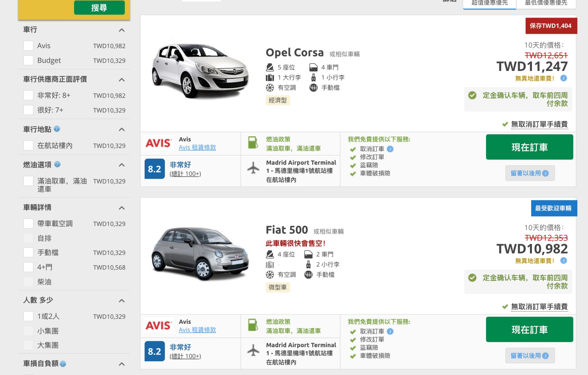This screenshot has width=588, height=375.
Task: Enable the 非常好: 8+ rating filter
Action: (x=28, y=95)
